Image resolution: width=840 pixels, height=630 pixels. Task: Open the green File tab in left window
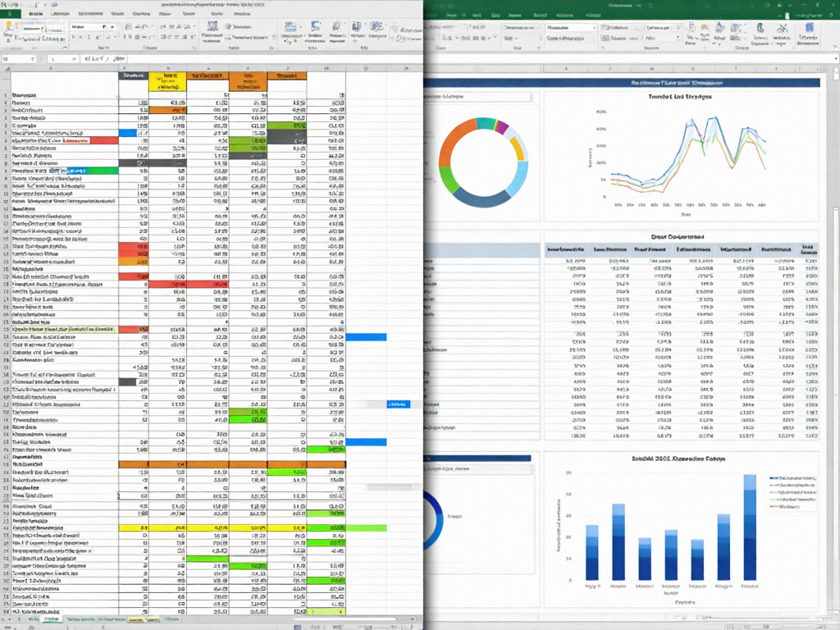click(10, 13)
